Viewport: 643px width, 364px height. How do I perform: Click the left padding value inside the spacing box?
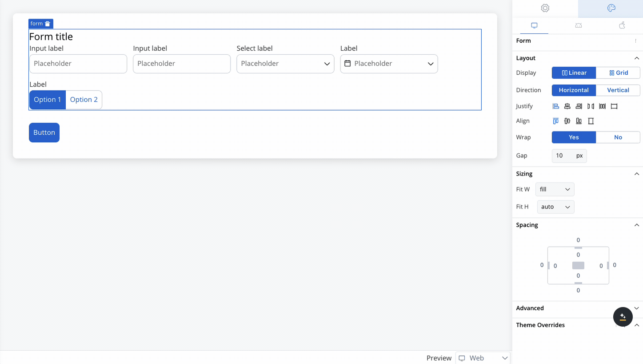555,266
